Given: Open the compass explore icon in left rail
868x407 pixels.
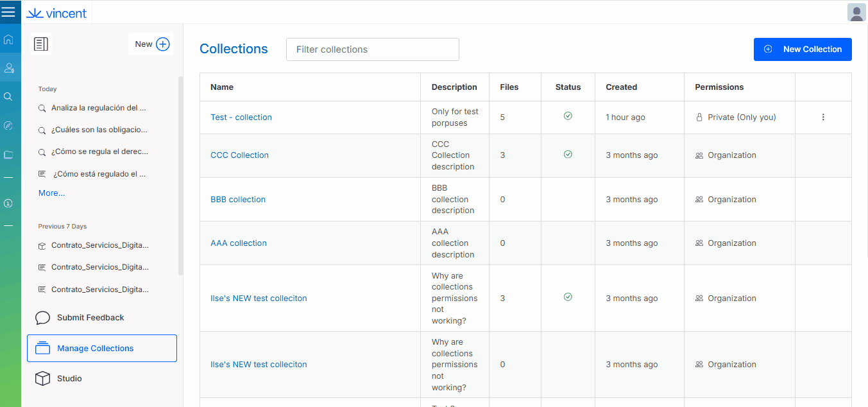Looking at the screenshot, I should click(8, 126).
